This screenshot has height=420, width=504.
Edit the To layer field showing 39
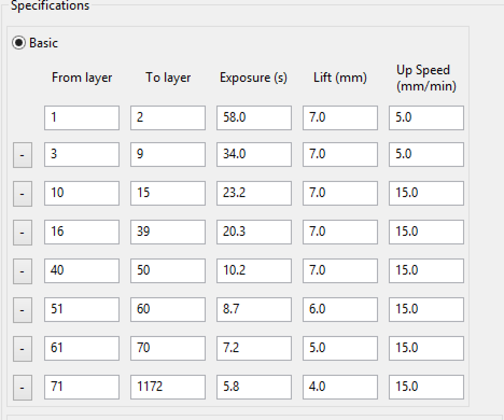pos(168,232)
